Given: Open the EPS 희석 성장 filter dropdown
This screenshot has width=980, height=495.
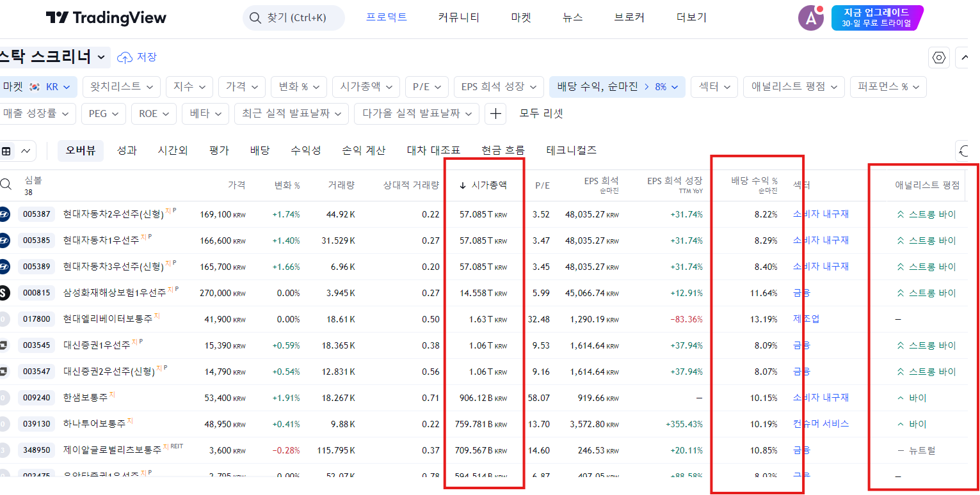Looking at the screenshot, I should (x=499, y=87).
